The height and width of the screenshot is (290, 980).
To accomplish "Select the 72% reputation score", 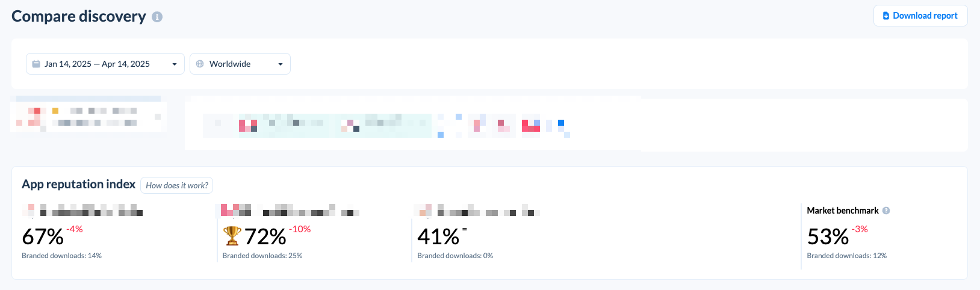I will point(265,237).
